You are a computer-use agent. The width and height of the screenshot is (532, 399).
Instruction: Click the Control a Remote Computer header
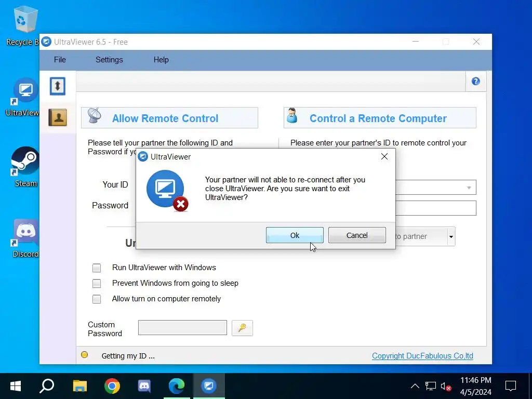[x=380, y=118]
